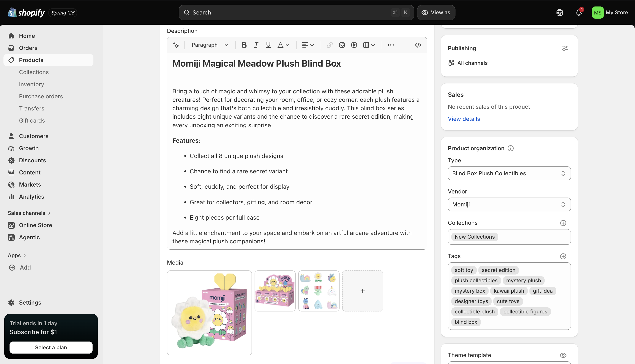Screen dimensions: 635x364
Task: Open Analytics in sidebar
Action: point(48,197)
